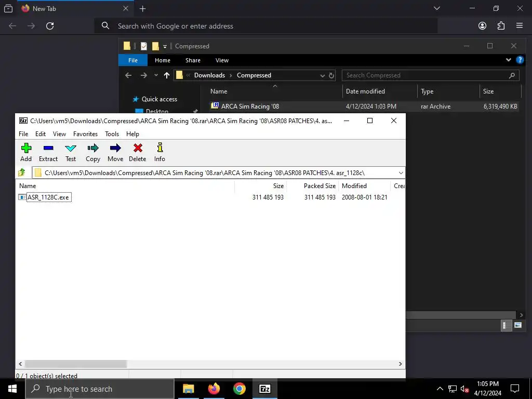The height and width of the screenshot is (399, 532).
Task: Click Firefox address search bar
Action: tap(266, 26)
